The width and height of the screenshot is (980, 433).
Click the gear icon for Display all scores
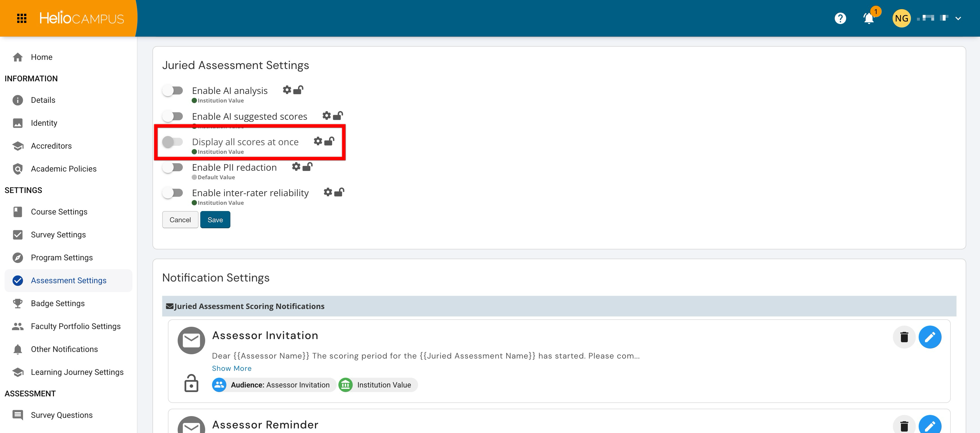[318, 141]
